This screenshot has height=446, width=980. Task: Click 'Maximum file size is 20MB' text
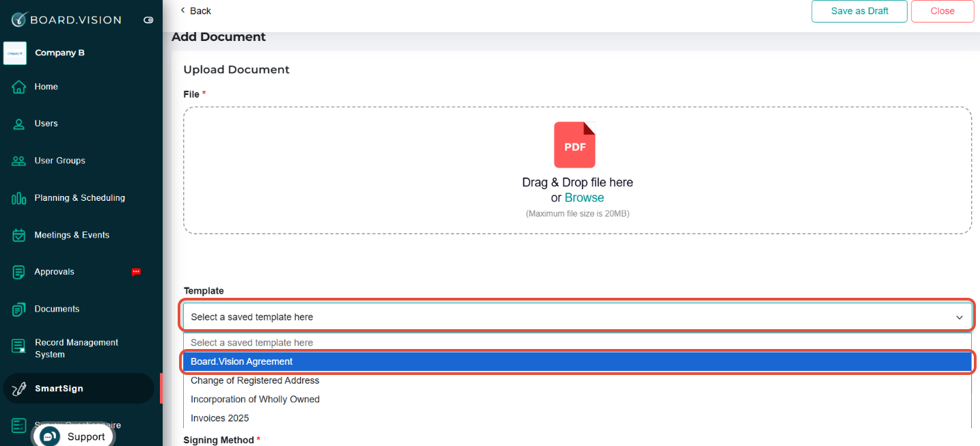[577, 214]
